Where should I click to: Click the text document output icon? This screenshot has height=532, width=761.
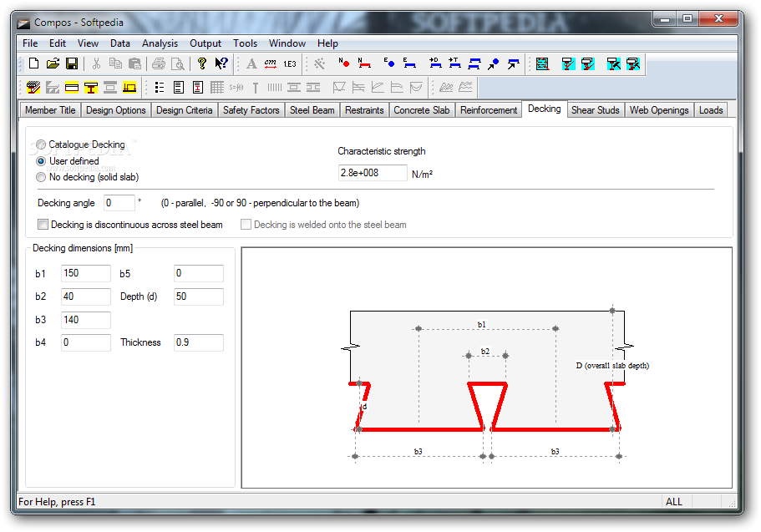pyautogui.click(x=179, y=88)
